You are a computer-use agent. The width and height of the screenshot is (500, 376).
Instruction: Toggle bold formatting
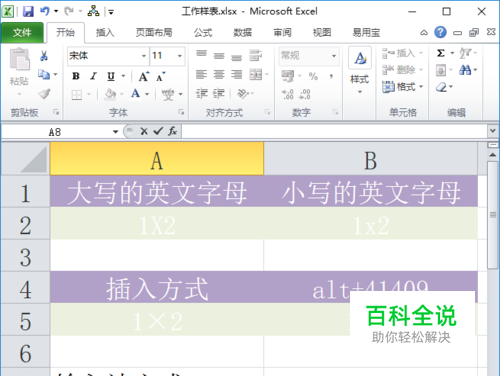tap(76, 76)
